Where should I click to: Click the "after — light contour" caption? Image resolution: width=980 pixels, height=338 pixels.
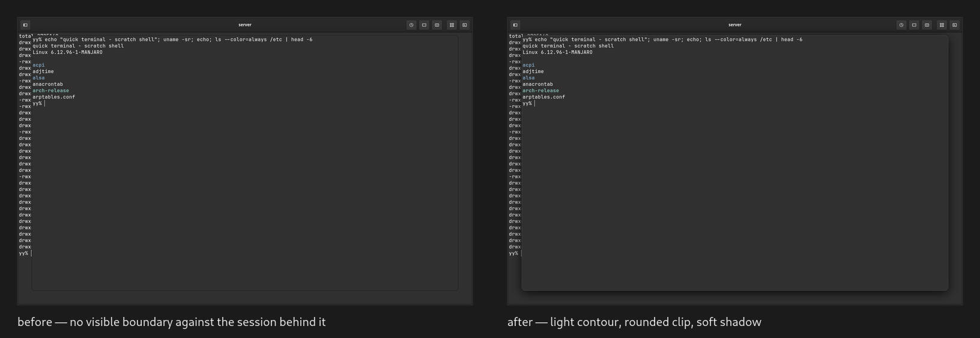pyautogui.click(x=634, y=322)
